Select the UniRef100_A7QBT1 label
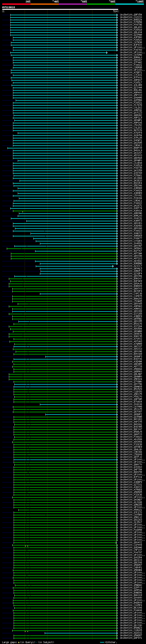The height and width of the screenshot is (644, 146). click(x=131, y=72)
